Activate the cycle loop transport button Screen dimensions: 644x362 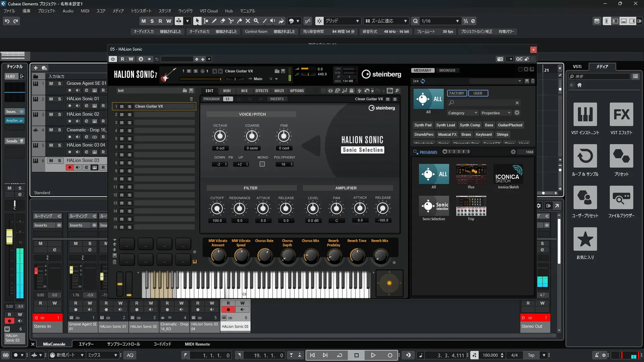[x=339, y=355]
